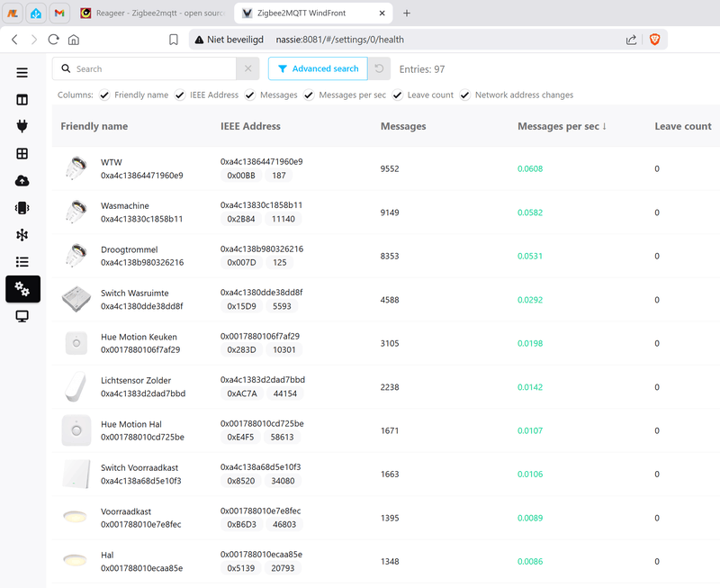720x588 pixels.
Task: Uncheck the Friendly name column checkbox
Action: [105, 95]
